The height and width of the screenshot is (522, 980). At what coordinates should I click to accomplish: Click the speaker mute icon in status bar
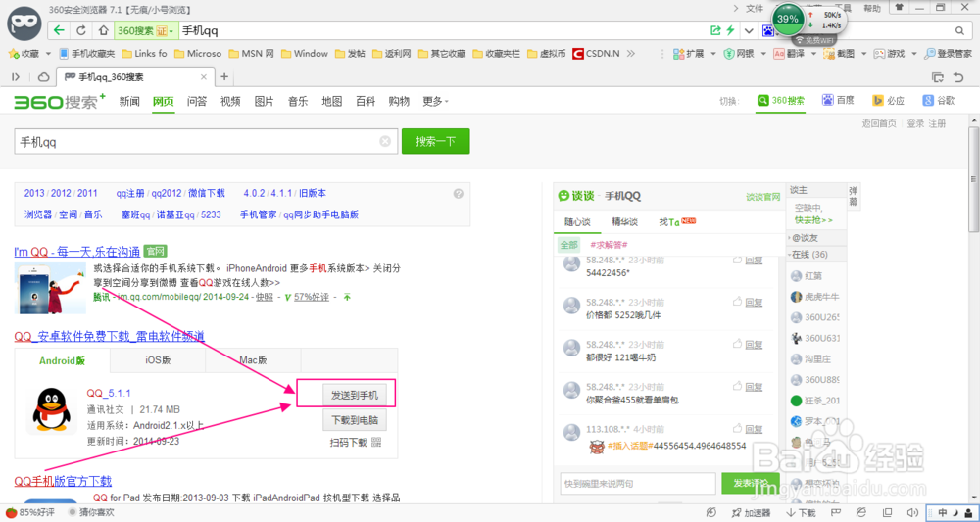[911, 512]
